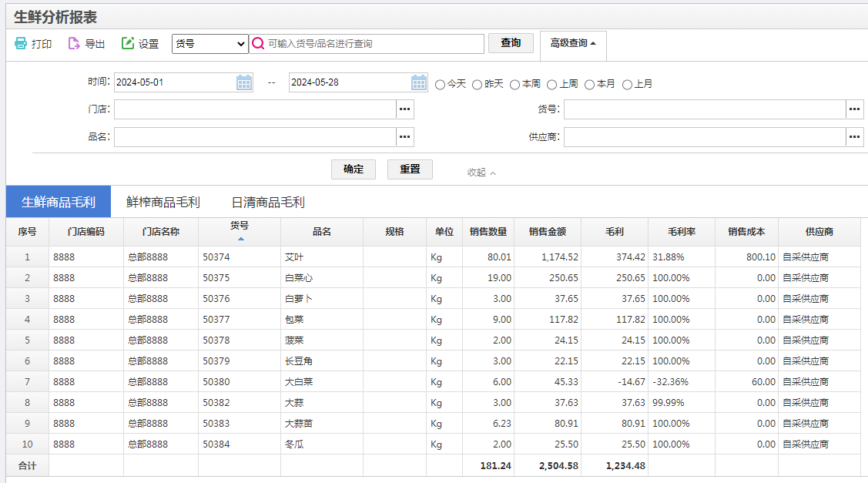This screenshot has width=868, height=483.
Task: Click the 打印 label
Action: [42, 44]
